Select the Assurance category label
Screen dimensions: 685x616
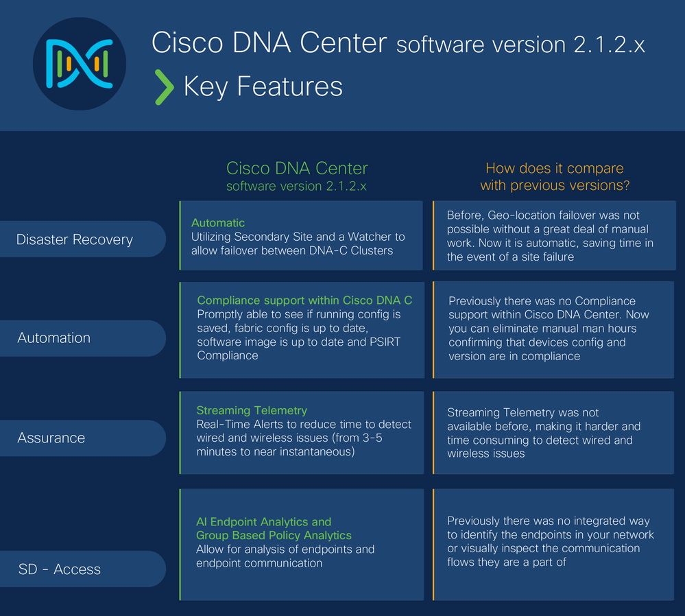51,438
